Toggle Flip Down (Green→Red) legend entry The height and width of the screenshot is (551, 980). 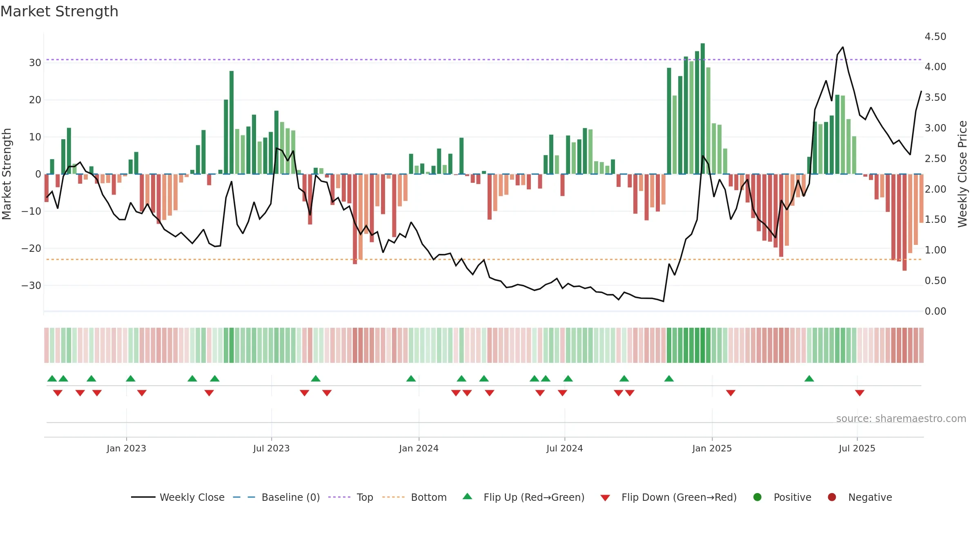[669, 497]
